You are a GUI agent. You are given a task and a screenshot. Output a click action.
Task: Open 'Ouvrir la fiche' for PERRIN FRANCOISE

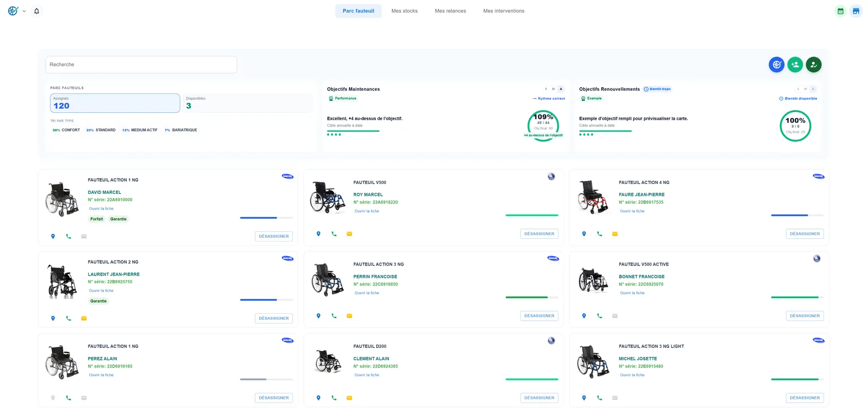(x=367, y=293)
